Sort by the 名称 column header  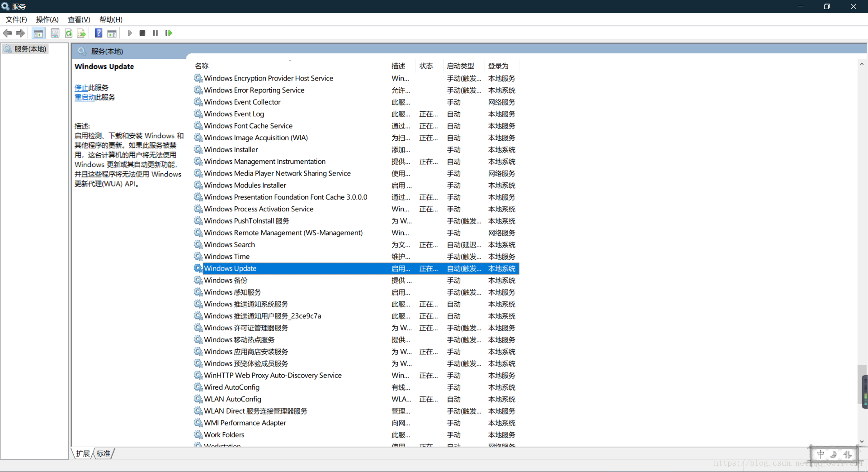[289, 66]
